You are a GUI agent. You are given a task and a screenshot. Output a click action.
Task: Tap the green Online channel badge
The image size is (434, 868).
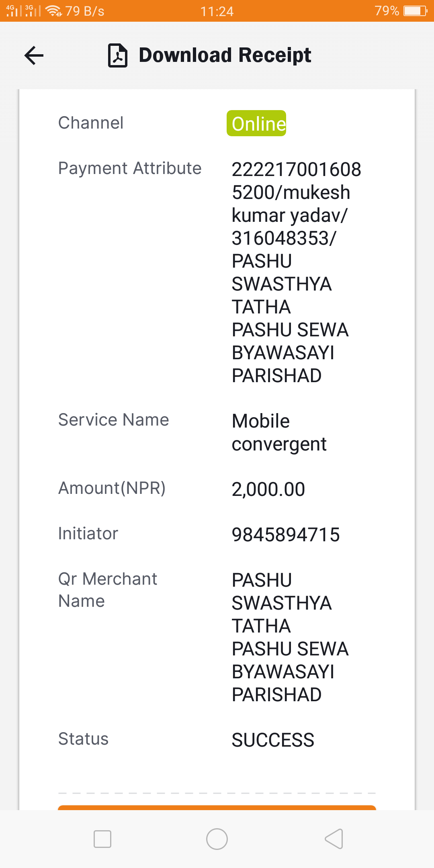tap(256, 123)
